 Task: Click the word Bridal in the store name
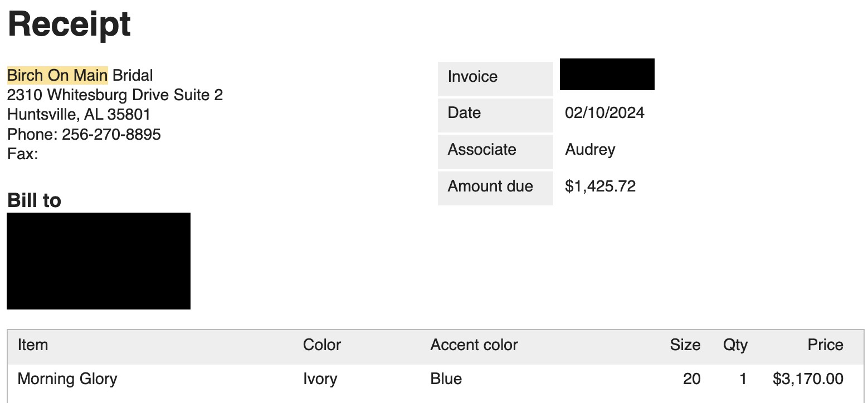click(133, 75)
